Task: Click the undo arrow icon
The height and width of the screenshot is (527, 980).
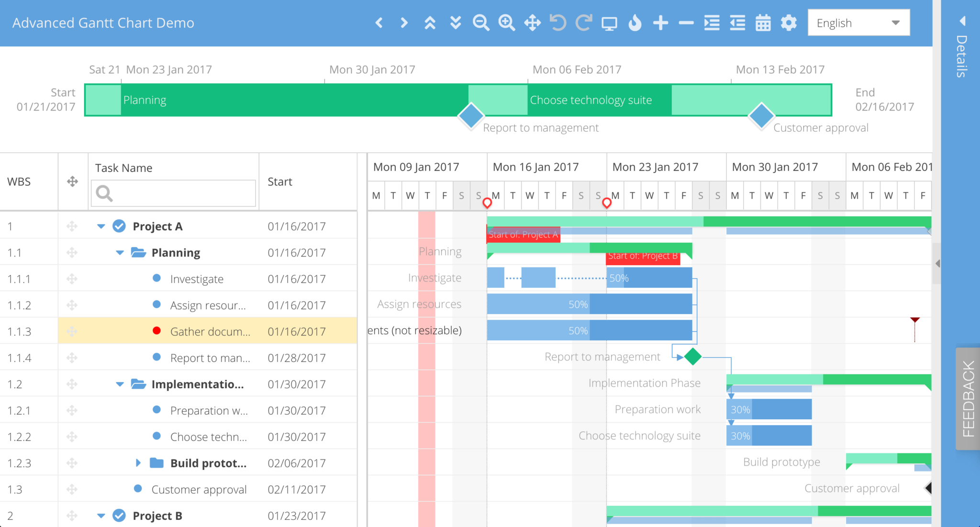Action: tap(558, 22)
